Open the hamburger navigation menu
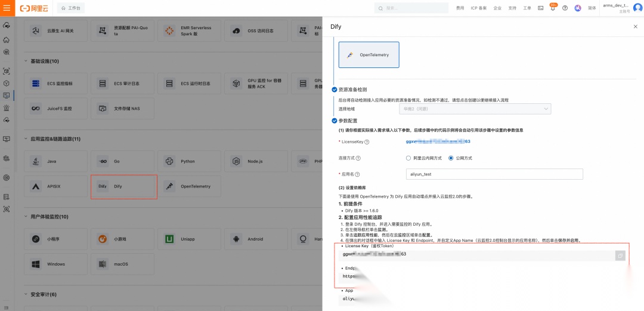Screen dimensions: 644x311 [7, 8]
